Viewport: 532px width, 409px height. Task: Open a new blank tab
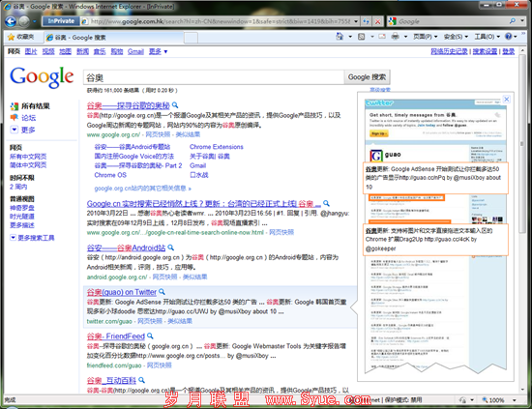pos(191,38)
